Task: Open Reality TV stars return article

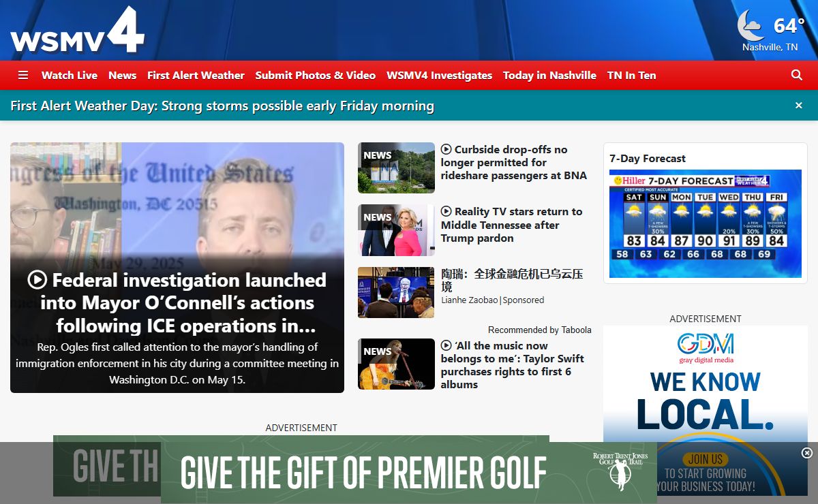Action: click(512, 225)
